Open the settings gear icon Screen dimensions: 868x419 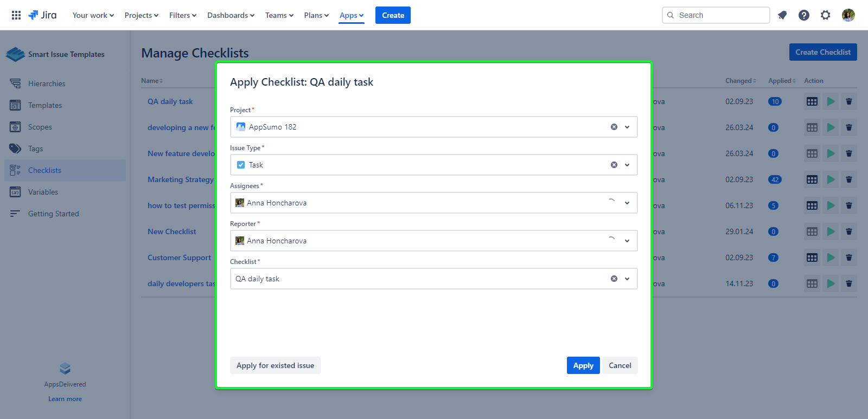pyautogui.click(x=826, y=15)
